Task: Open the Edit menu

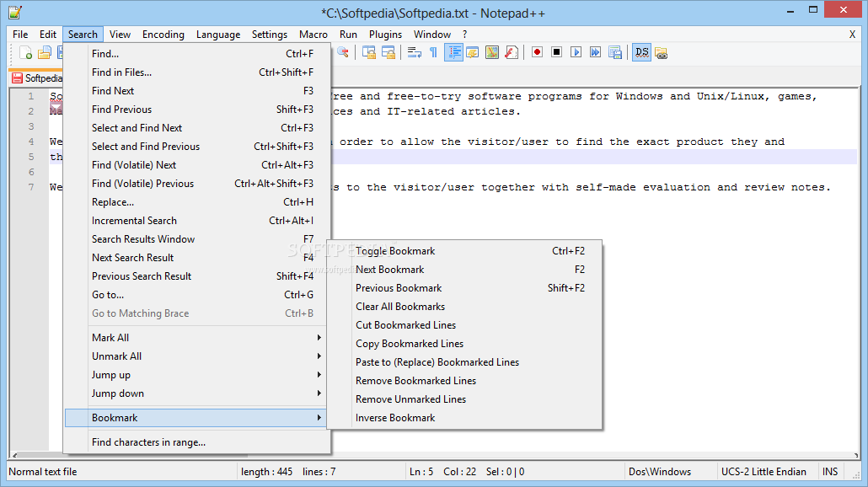Action: 47,35
